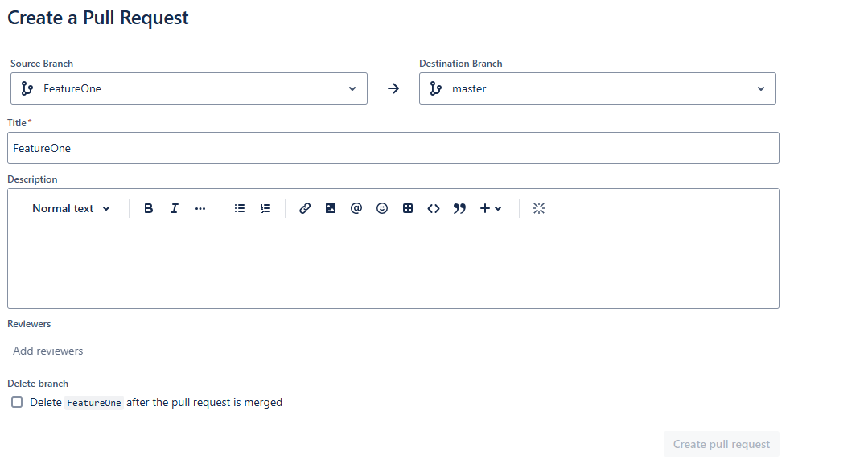Click the Destination Branch label
The image size is (868, 464).
click(461, 64)
